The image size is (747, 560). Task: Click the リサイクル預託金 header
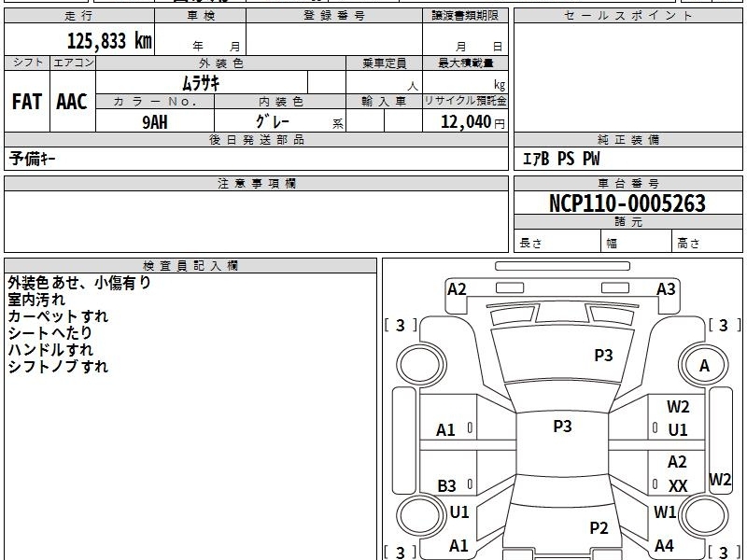pyautogui.click(x=465, y=101)
